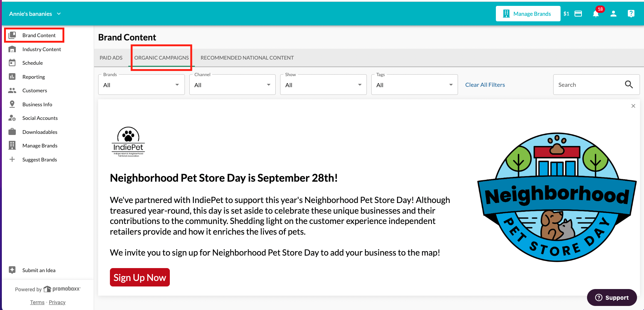Open the Show filter dropdown
The height and width of the screenshot is (310, 644).
pyautogui.click(x=323, y=85)
